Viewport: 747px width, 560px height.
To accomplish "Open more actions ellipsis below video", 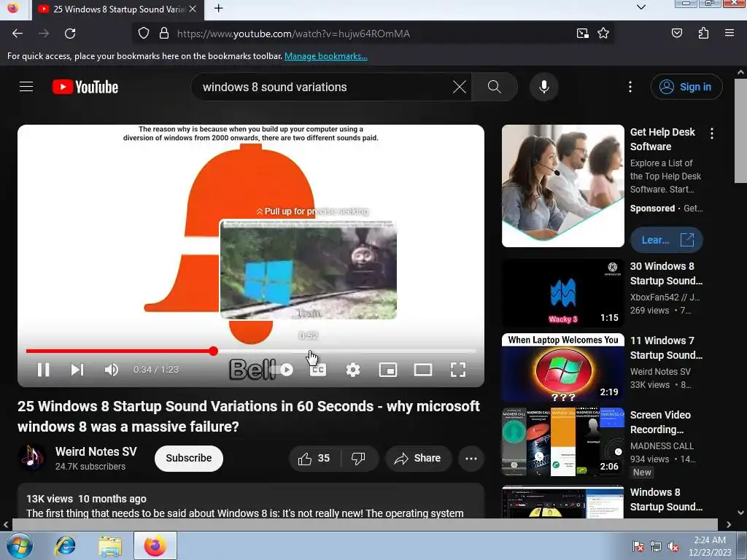I will tap(471, 459).
